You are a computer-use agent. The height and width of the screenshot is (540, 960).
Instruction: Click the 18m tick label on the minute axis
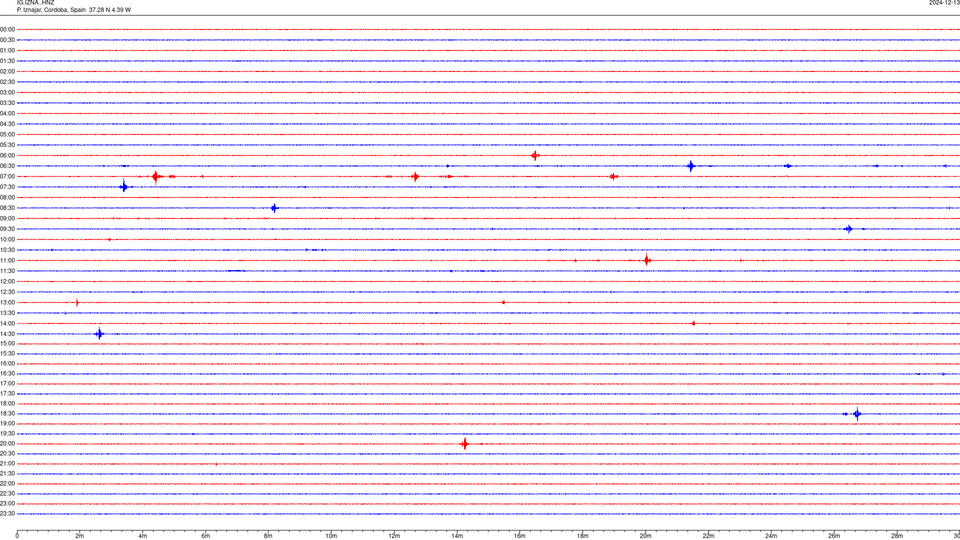[x=582, y=536]
